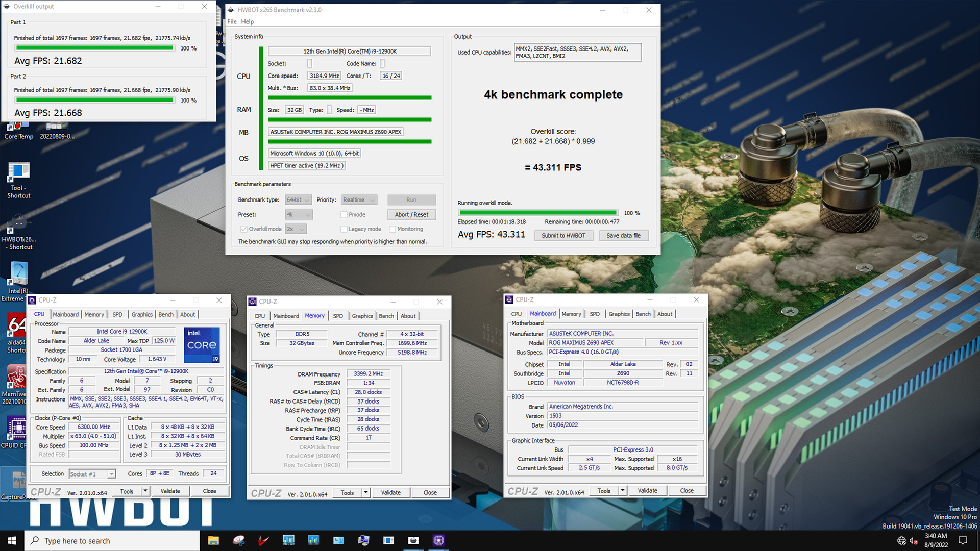The width and height of the screenshot is (980, 551).
Task: Open File Explorer from the taskbar
Action: coord(213,540)
